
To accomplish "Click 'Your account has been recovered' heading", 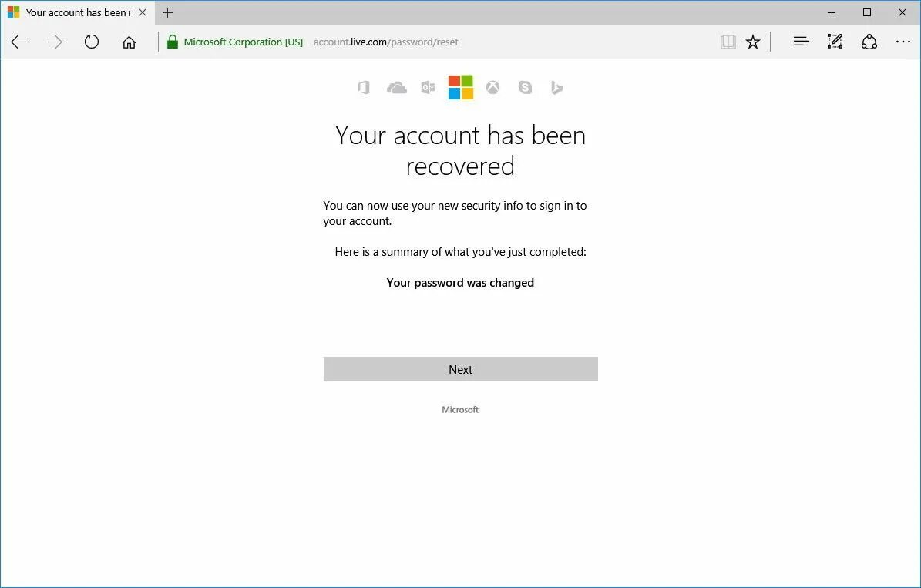I will tap(461, 150).
